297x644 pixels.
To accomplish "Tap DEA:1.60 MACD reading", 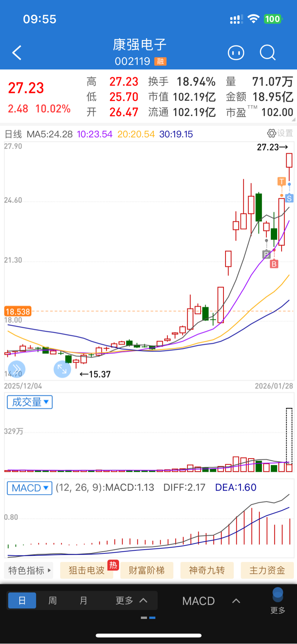I will (236, 487).
